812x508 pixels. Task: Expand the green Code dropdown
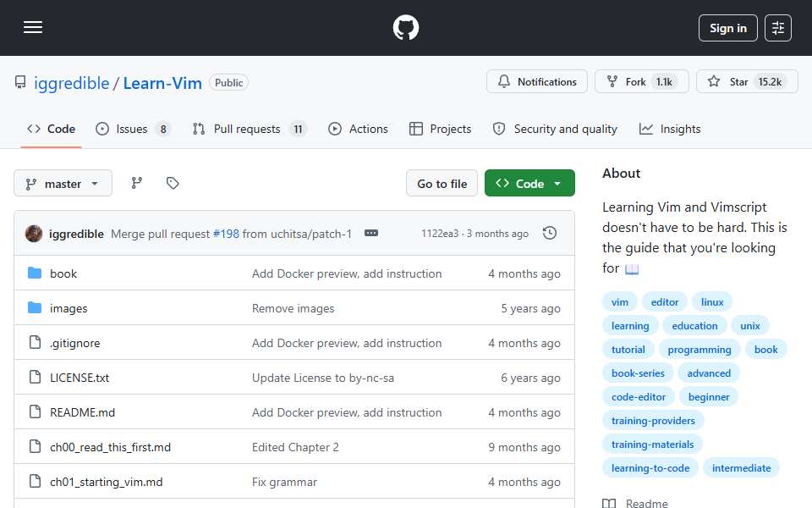coord(529,184)
